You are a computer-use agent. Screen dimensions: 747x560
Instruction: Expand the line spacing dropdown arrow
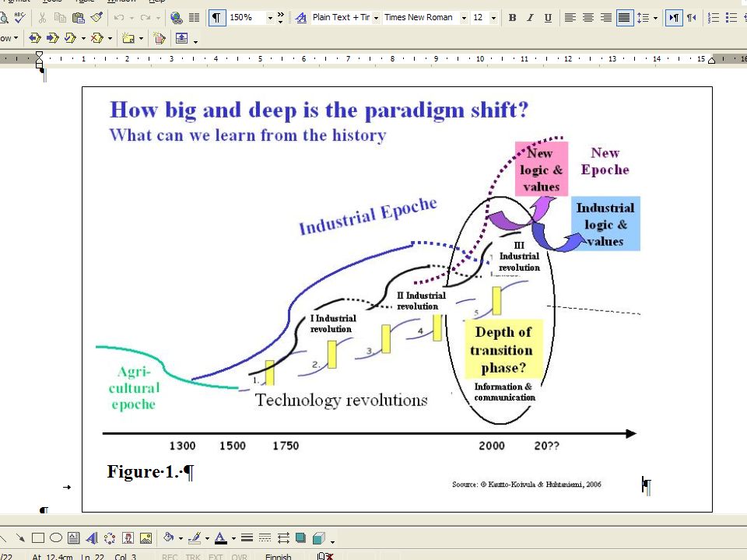click(655, 18)
